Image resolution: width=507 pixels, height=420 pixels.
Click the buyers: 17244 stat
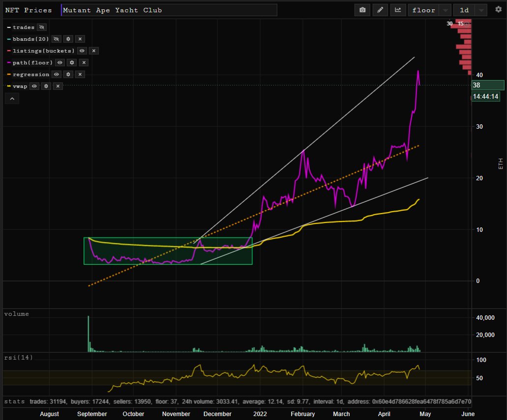click(90, 402)
